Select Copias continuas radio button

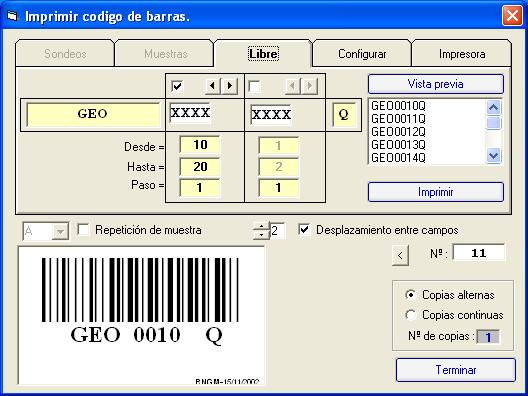pyautogui.click(x=410, y=315)
